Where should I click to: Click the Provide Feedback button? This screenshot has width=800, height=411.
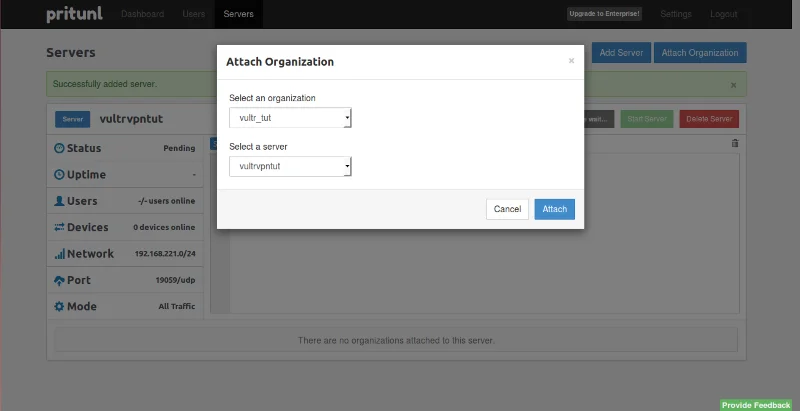(756, 405)
